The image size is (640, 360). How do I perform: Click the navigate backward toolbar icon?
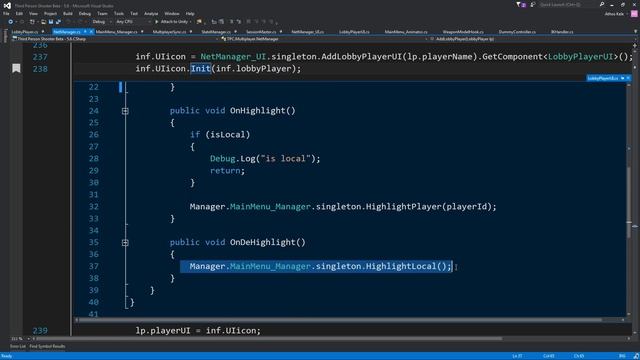[11, 22]
